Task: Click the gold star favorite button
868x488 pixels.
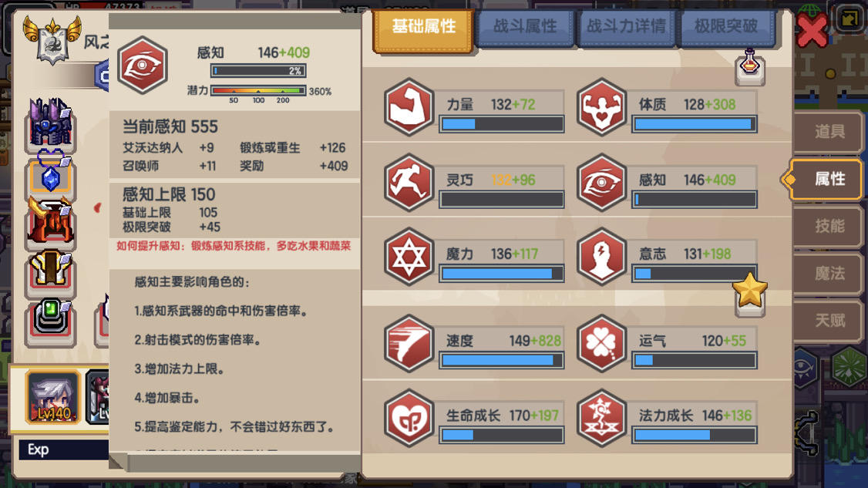Action: pyautogui.click(x=750, y=294)
